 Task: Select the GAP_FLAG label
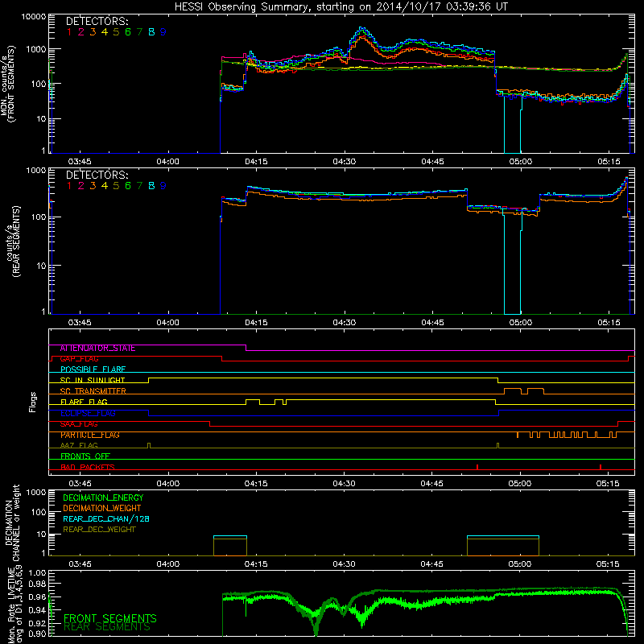(x=79, y=359)
